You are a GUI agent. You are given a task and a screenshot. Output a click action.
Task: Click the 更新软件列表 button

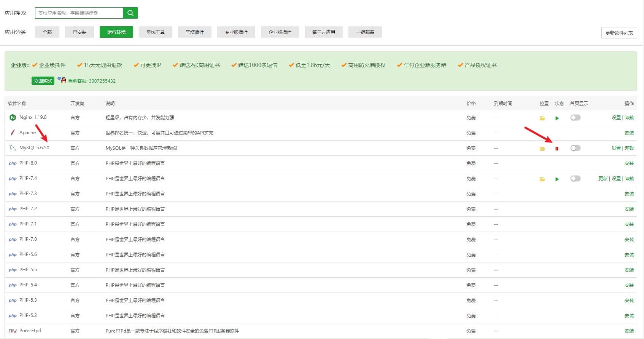pyautogui.click(x=619, y=33)
